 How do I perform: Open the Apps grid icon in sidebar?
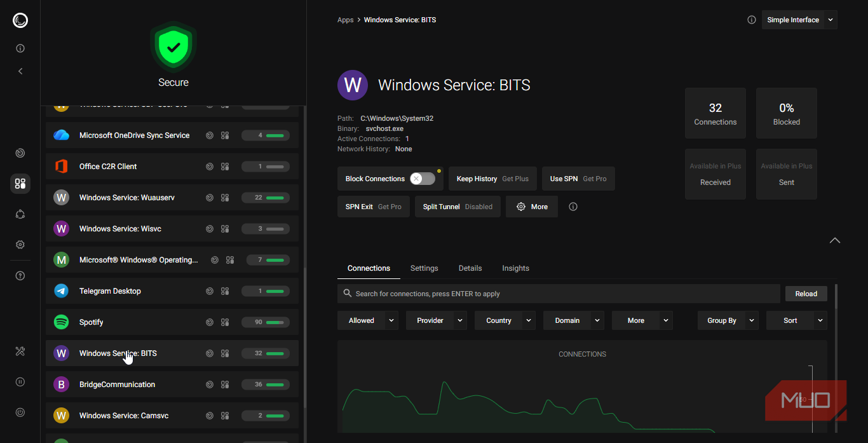(20, 184)
